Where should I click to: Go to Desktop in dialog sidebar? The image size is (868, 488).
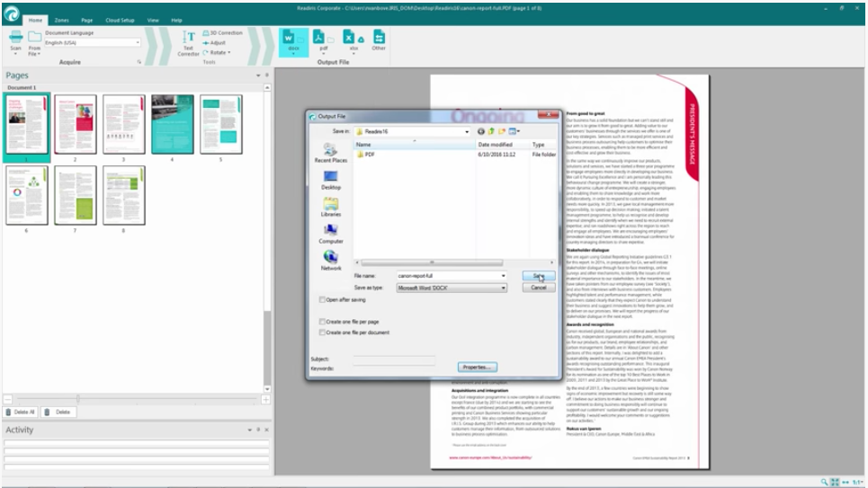point(330,180)
